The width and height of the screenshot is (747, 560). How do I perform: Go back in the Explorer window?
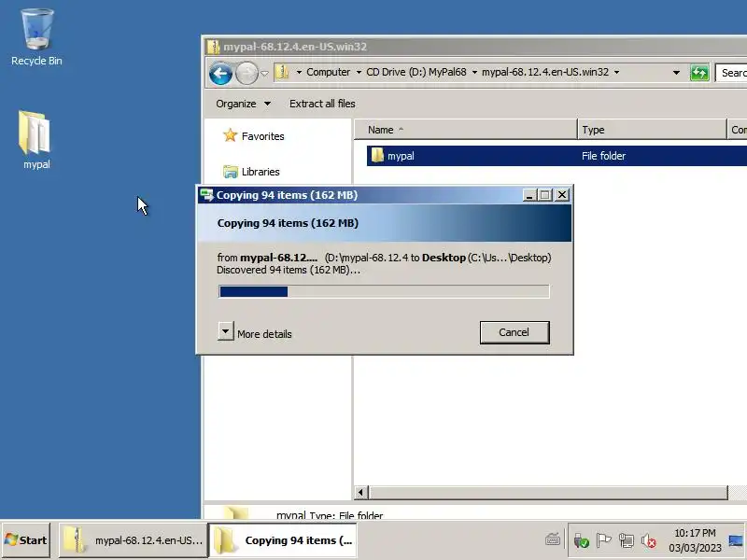pyautogui.click(x=220, y=74)
